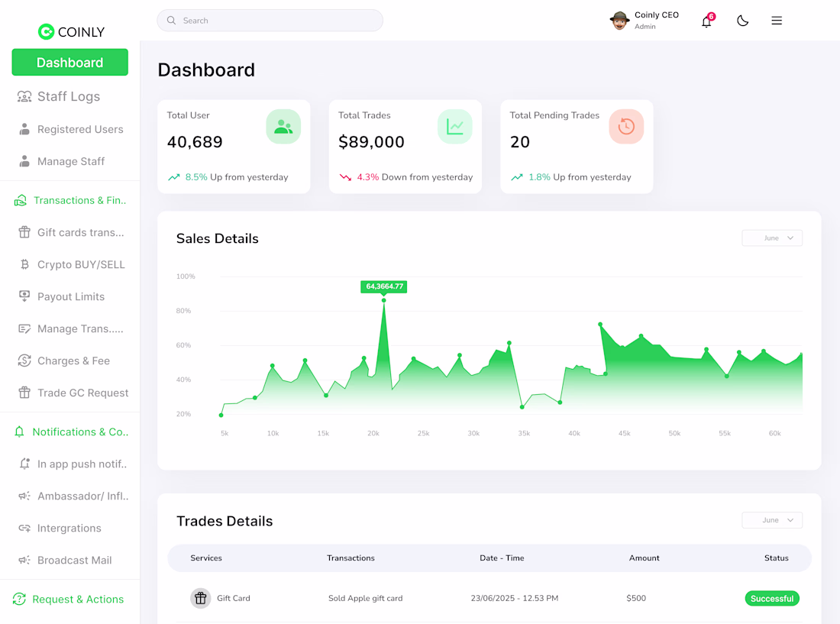Click the Gift cards trans... gift icon
Viewport: 840px width, 624px height.
pos(24,232)
